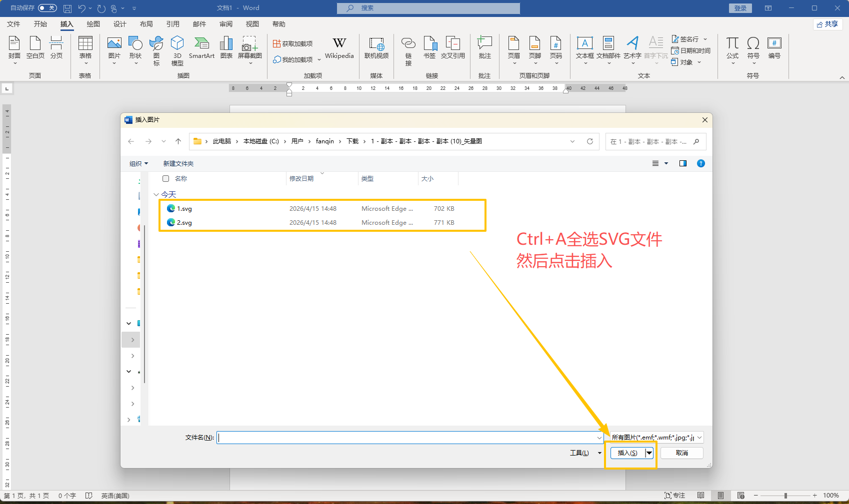Open Wikipedia add-in
Screen dimensions: 849x504
pos(339,48)
